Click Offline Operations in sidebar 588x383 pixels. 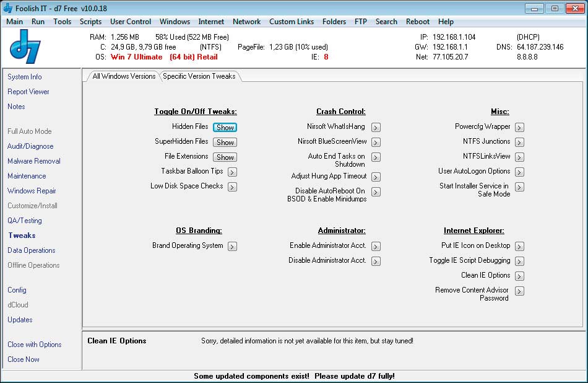(x=33, y=265)
